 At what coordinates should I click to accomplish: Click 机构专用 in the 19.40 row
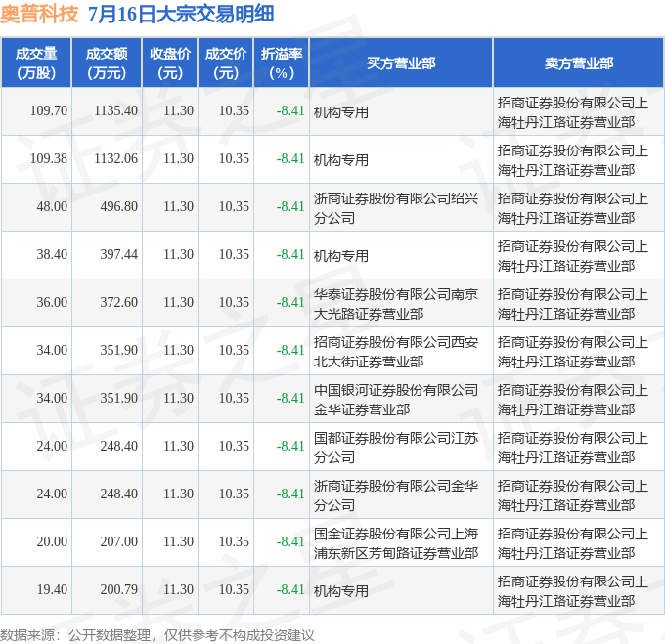(341, 591)
